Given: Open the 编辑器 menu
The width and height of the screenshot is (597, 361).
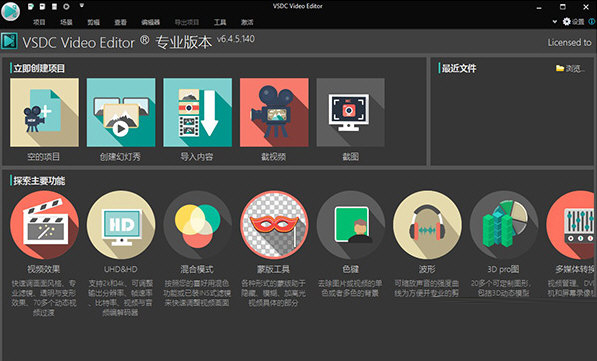Looking at the screenshot, I should point(151,22).
